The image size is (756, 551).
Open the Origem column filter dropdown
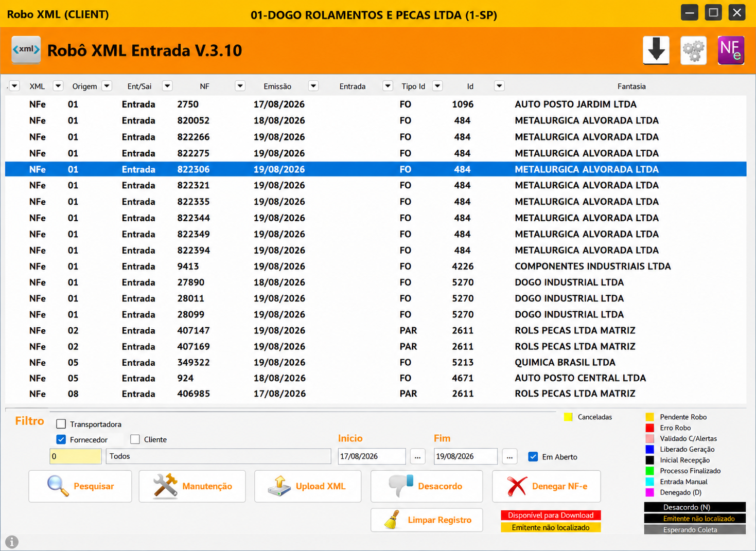click(107, 86)
